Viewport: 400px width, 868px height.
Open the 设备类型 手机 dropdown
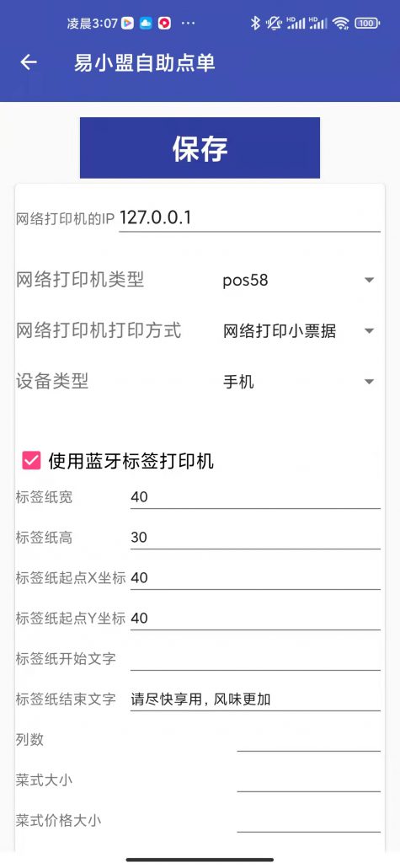point(299,382)
